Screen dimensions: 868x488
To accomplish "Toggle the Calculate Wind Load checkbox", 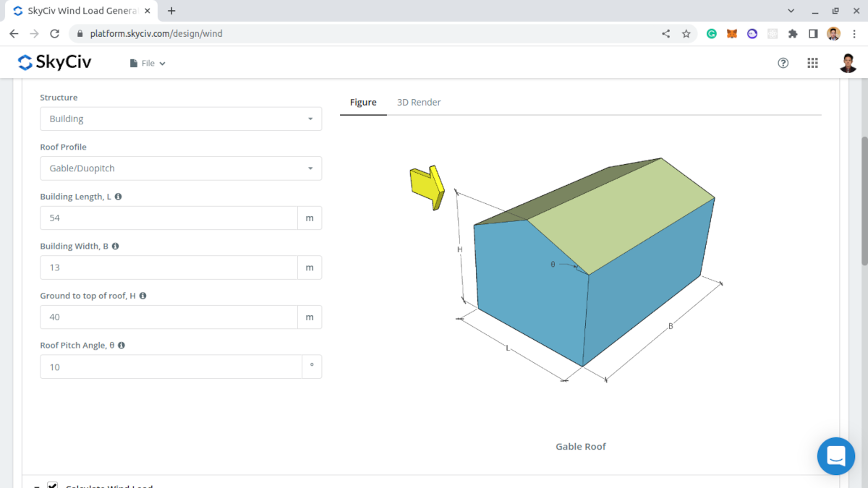I will [52, 485].
